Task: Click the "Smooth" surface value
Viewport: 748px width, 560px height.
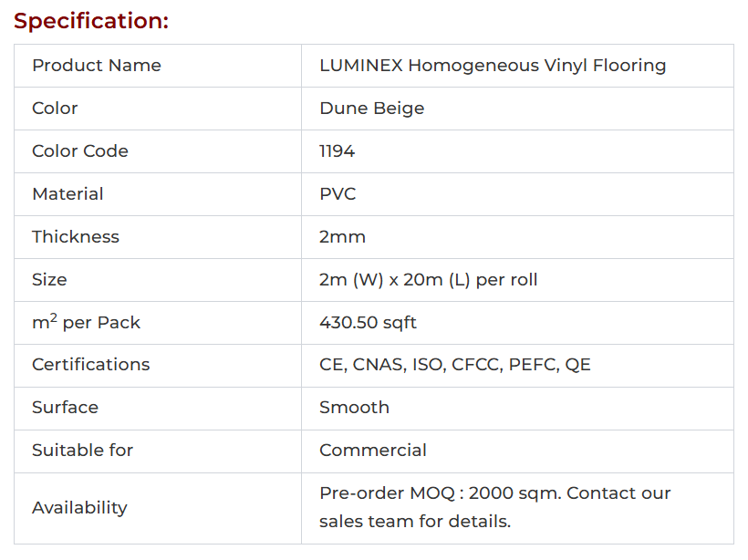Action: pyautogui.click(x=354, y=408)
